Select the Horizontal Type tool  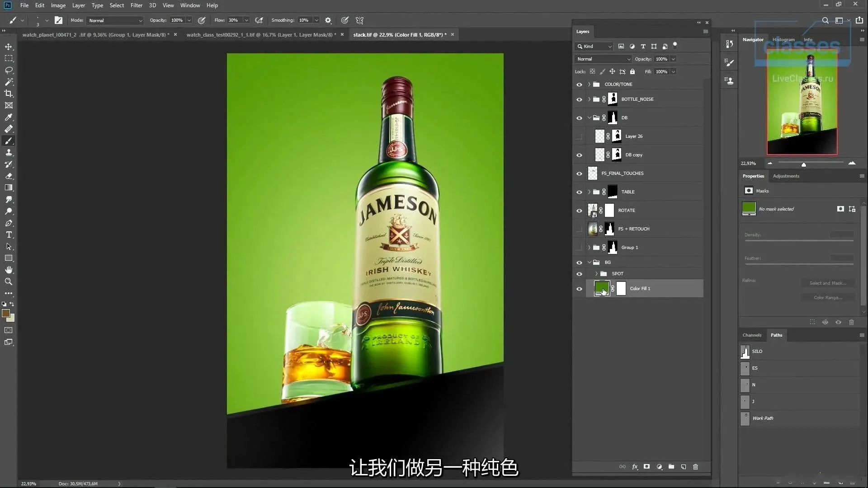[9, 235]
